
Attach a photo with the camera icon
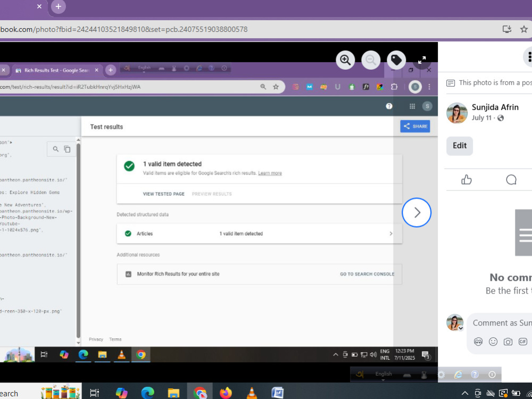pos(508,342)
